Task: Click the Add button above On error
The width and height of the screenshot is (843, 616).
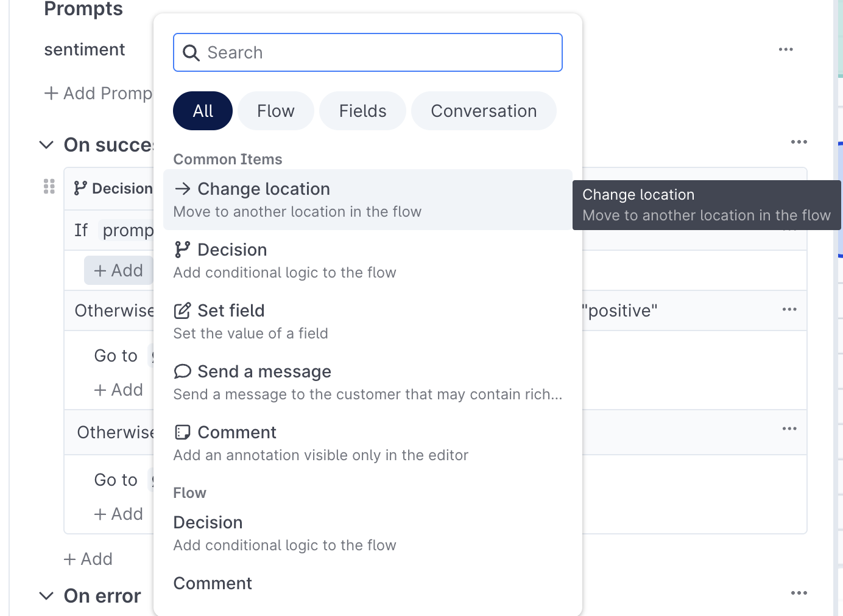Action: [x=88, y=559]
